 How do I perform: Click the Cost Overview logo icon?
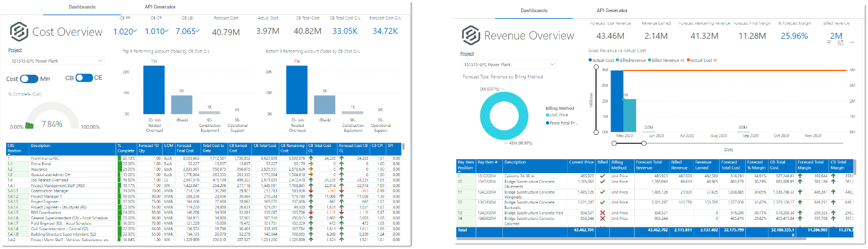(x=19, y=31)
